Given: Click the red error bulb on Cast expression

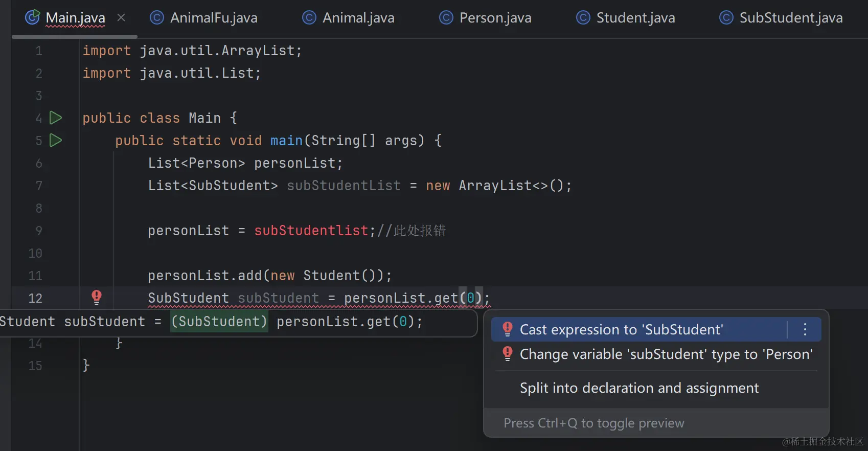Looking at the screenshot, I should pos(507,329).
